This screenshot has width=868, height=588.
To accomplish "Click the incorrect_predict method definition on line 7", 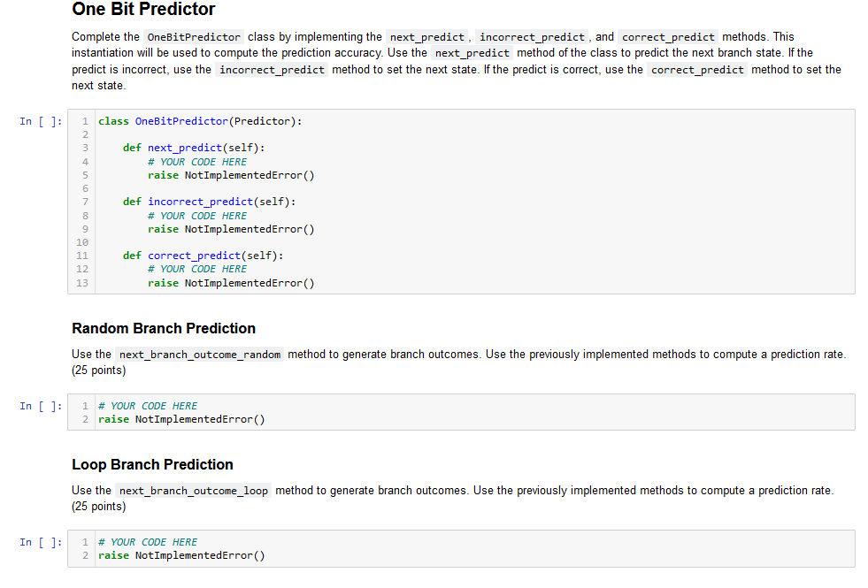I will (200, 202).
